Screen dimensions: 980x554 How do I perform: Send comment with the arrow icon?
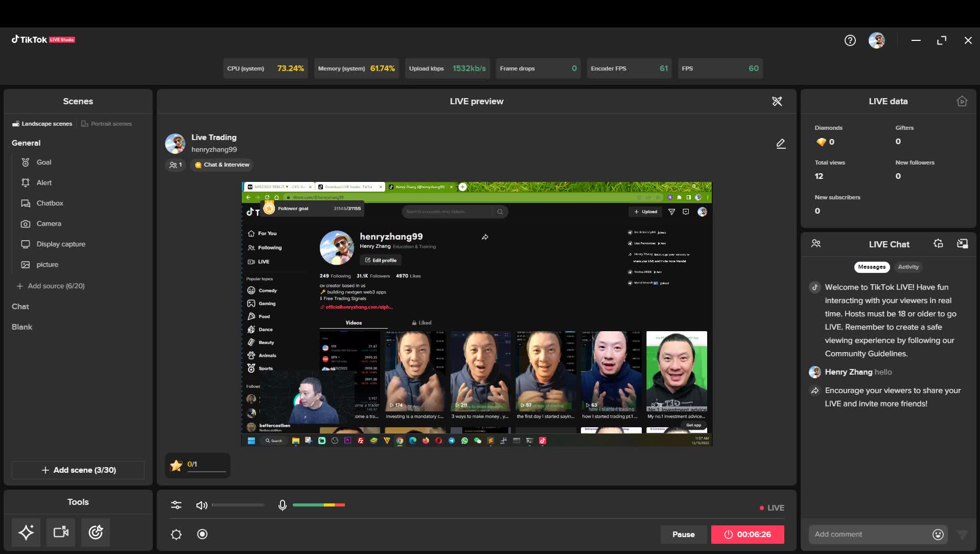tap(962, 535)
